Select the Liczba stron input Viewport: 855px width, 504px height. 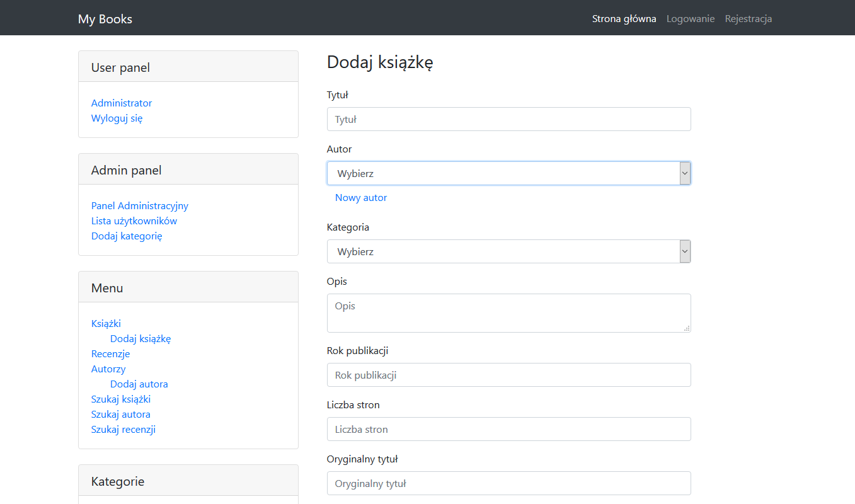point(508,429)
